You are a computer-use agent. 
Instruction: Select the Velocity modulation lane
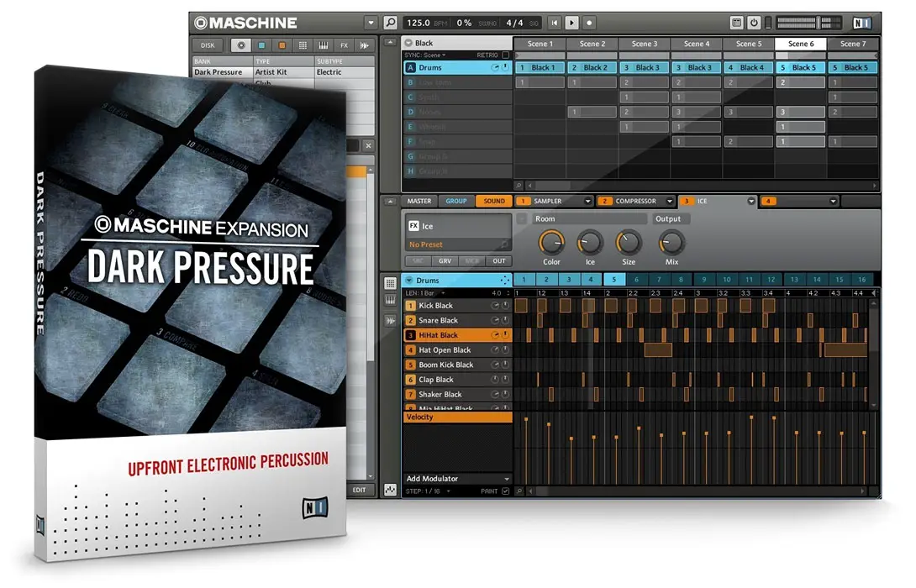(x=457, y=417)
